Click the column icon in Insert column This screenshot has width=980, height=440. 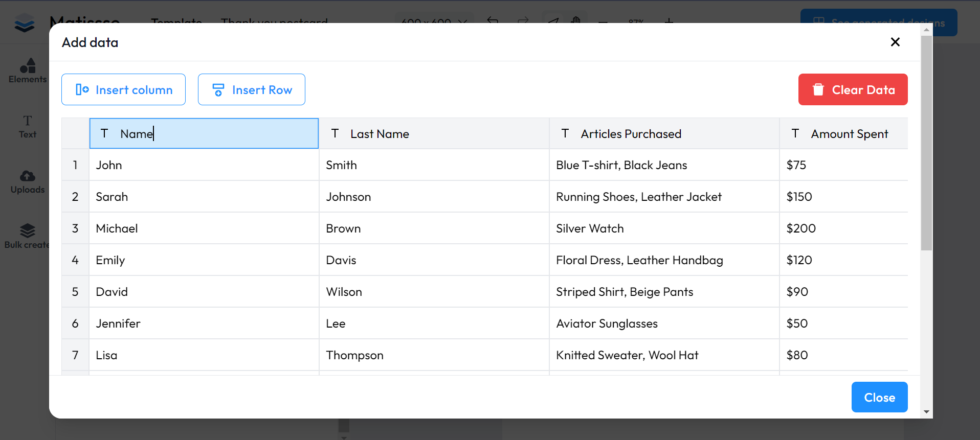82,89
